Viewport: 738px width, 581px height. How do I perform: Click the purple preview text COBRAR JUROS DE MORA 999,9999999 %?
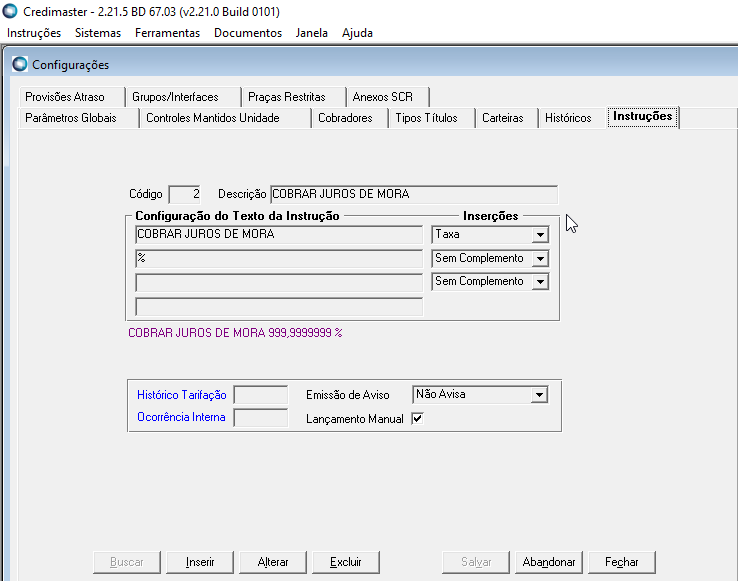[235, 333]
